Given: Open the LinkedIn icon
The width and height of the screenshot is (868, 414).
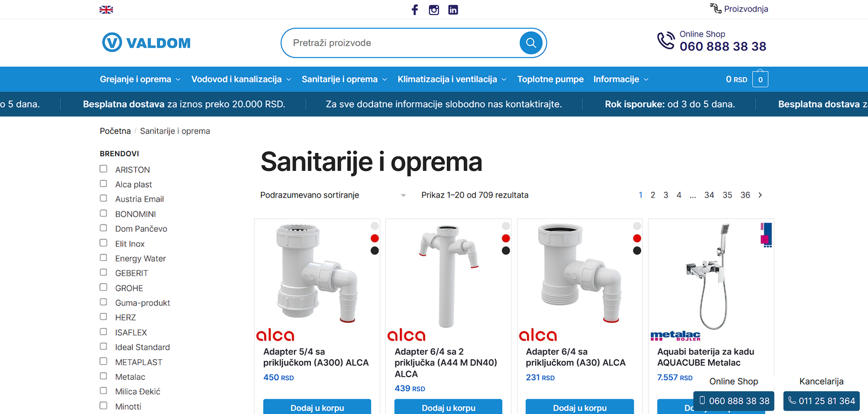Looking at the screenshot, I should point(453,10).
